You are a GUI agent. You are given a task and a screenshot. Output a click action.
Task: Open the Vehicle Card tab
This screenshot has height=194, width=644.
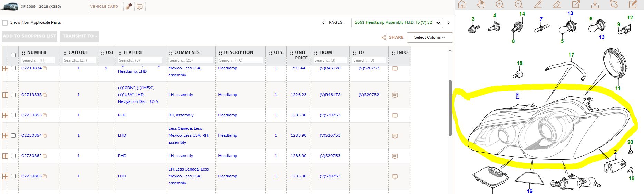point(104,7)
